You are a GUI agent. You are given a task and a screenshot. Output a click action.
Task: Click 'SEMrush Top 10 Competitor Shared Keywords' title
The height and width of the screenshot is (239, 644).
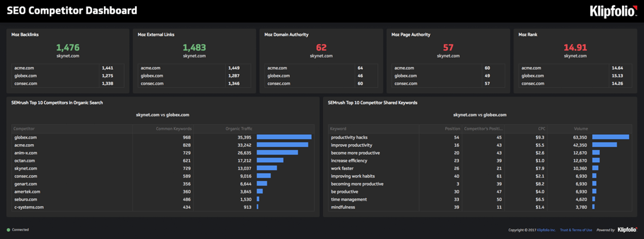373,103
